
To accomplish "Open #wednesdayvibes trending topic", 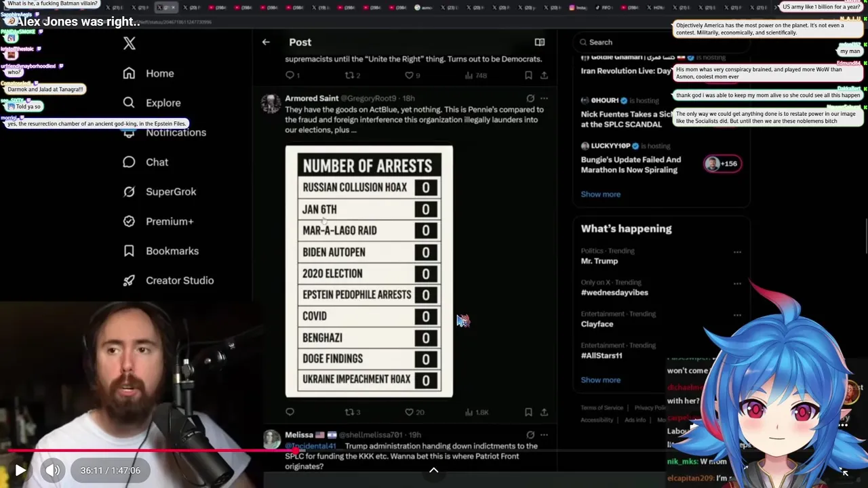I will 614,292.
